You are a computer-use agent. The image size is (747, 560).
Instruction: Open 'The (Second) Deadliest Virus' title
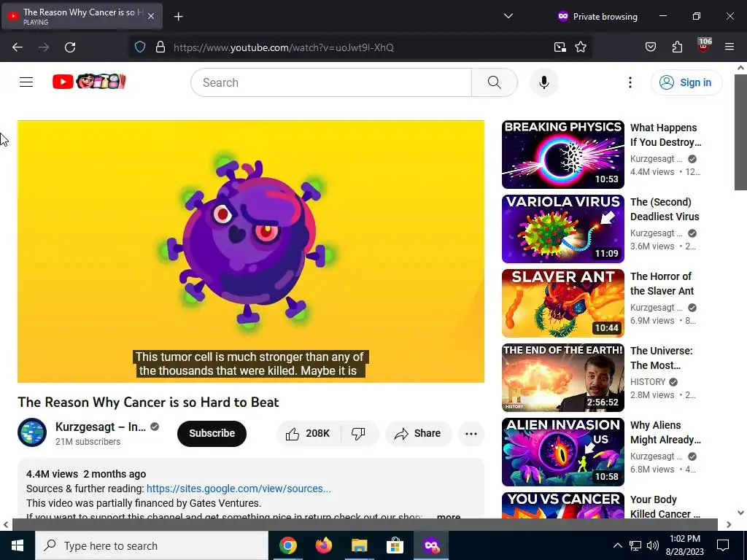click(x=665, y=209)
